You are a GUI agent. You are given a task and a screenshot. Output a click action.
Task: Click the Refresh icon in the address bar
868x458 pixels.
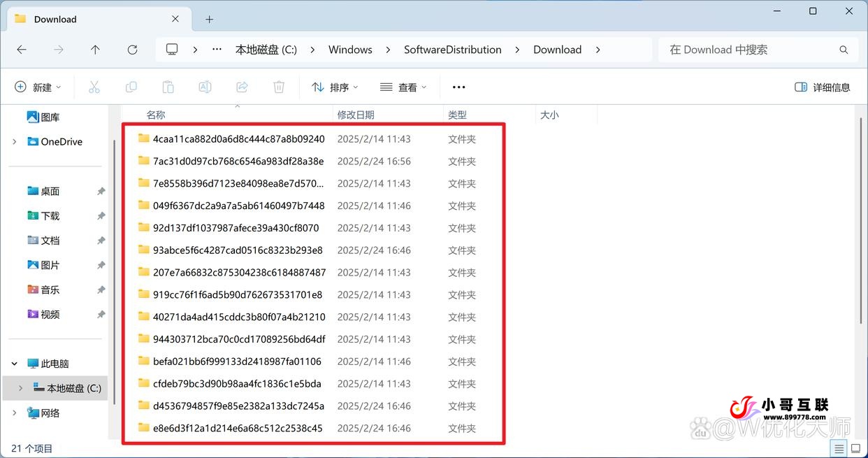(132, 49)
